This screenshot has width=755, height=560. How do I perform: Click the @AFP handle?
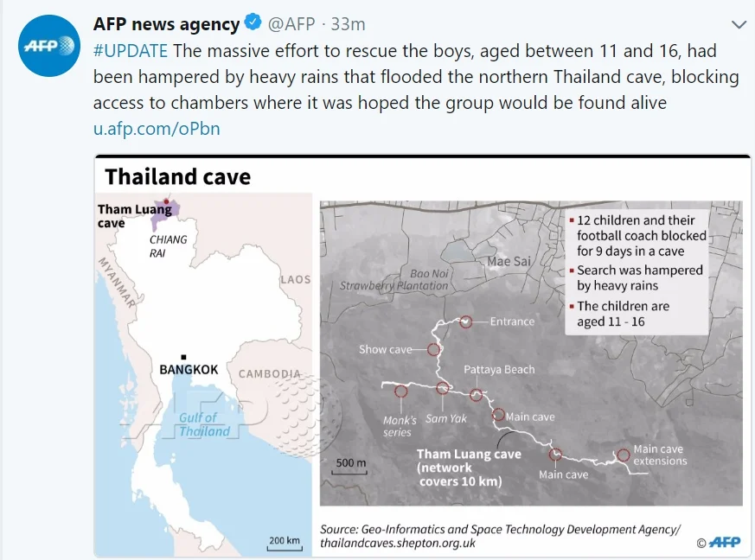click(x=291, y=23)
